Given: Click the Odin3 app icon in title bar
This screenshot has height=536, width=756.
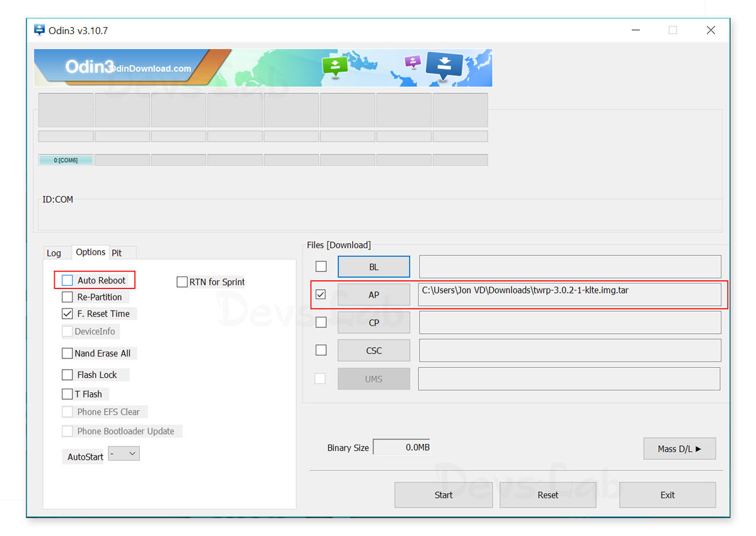Looking at the screenshot, I should (40, 30).
